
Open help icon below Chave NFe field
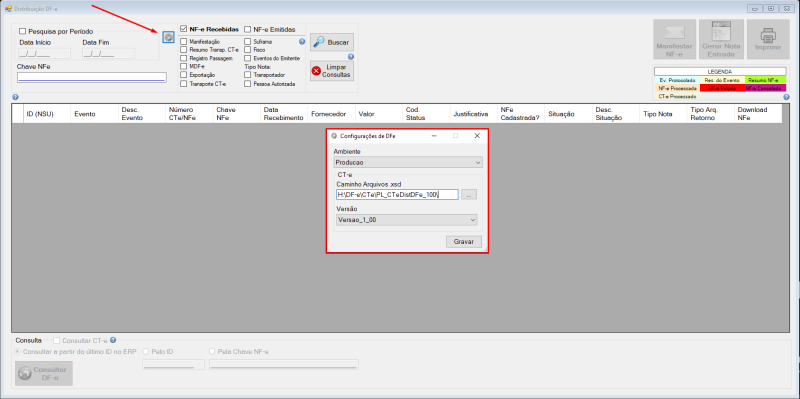coord(15,97)
